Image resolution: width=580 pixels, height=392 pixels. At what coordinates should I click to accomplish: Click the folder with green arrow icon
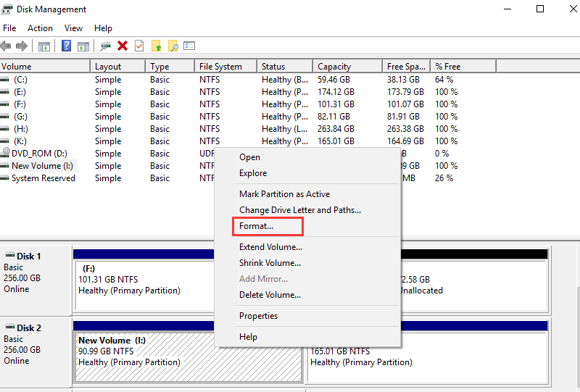(157, 46)
